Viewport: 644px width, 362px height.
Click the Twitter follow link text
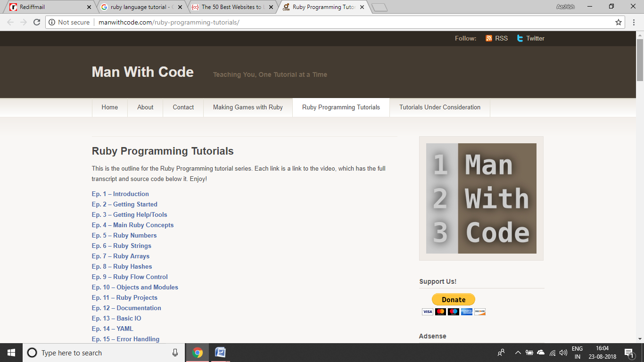pyautogui.click(x=535, y=38)
